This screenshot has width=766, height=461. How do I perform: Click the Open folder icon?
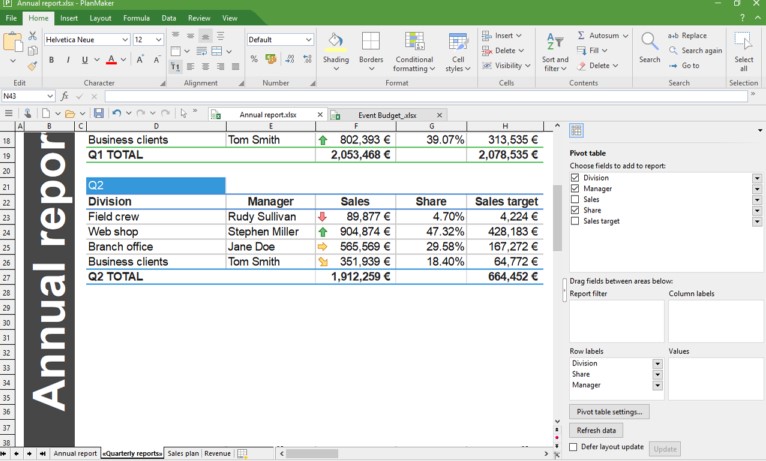coord(70,114)
